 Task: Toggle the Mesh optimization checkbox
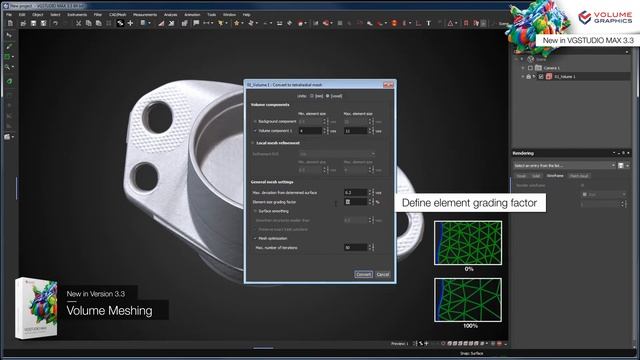click(x=256, y=238)
